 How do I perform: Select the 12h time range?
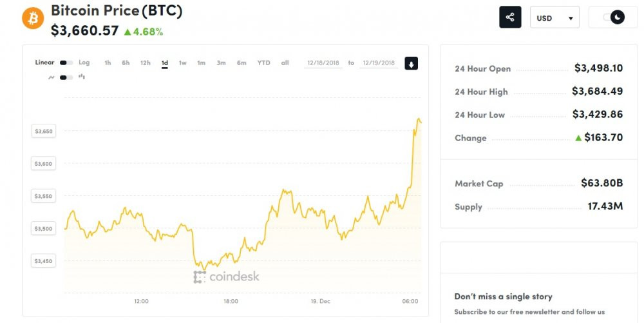tap(146, 63)
